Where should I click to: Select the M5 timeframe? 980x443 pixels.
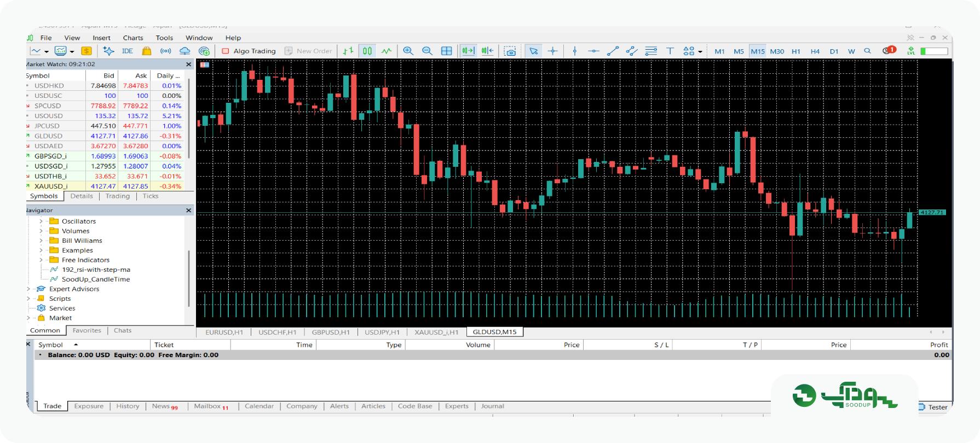click(x=739, y=51)
